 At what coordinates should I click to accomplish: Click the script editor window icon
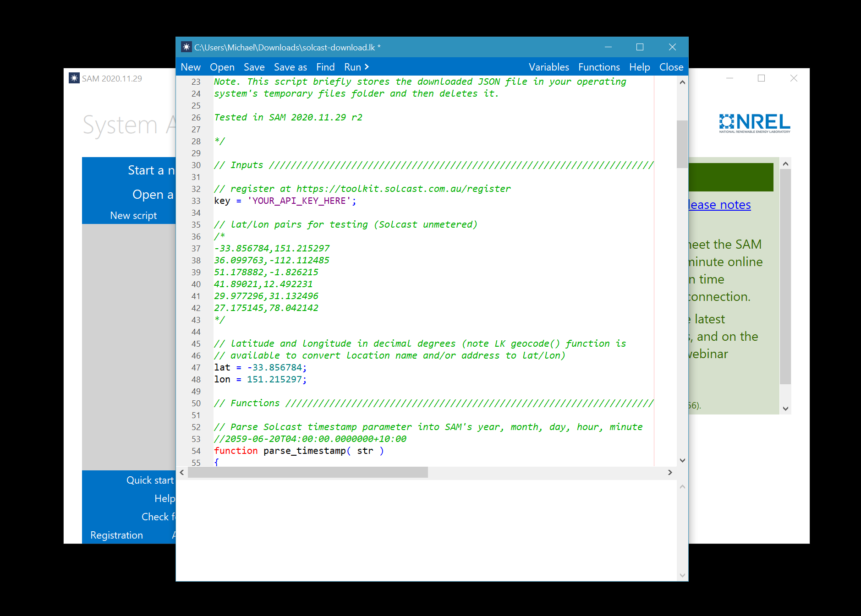pos(186,47)
